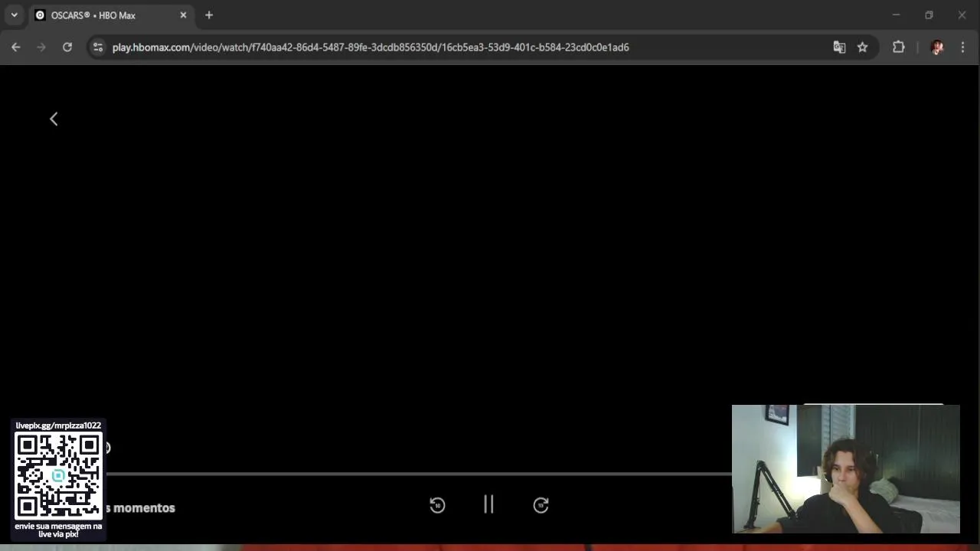This screenshot has height=551, width=980.
Task: Restore down the Chrome window
Action: pyautogui.click(x=929, y=15)
